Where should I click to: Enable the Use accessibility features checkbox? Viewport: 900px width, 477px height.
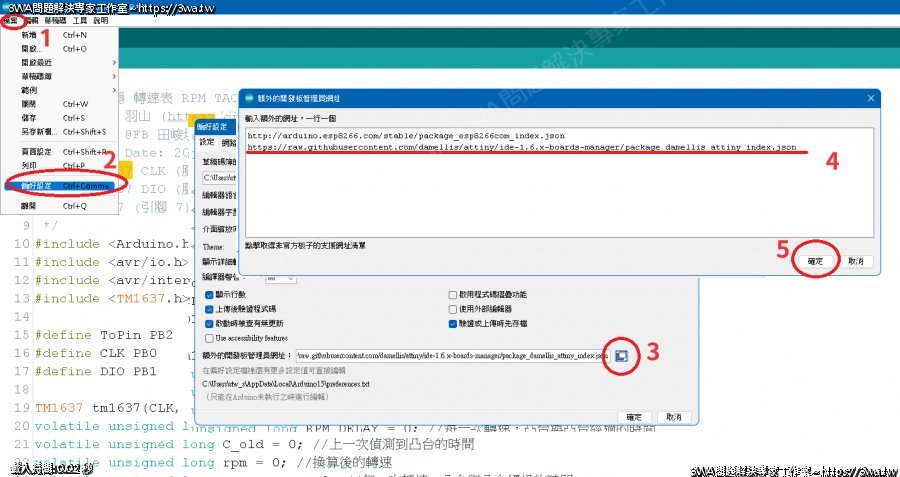point(208,339)
